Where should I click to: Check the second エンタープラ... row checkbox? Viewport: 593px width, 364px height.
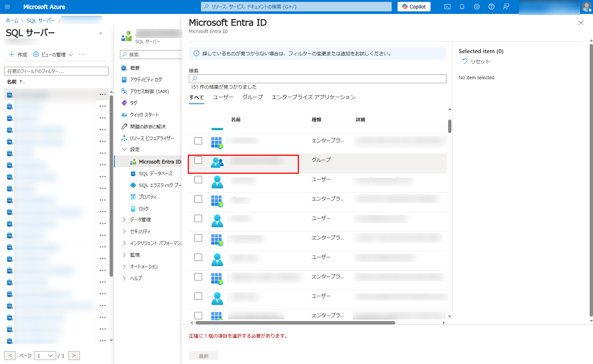click(198, 199)
